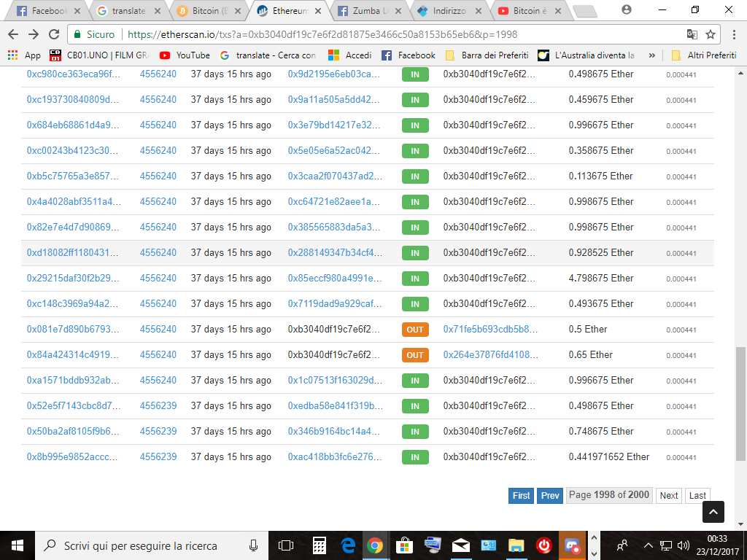This screenshot has height=560, width=747.
Task: Open the network status tray icon
Action: coord(665,545)
